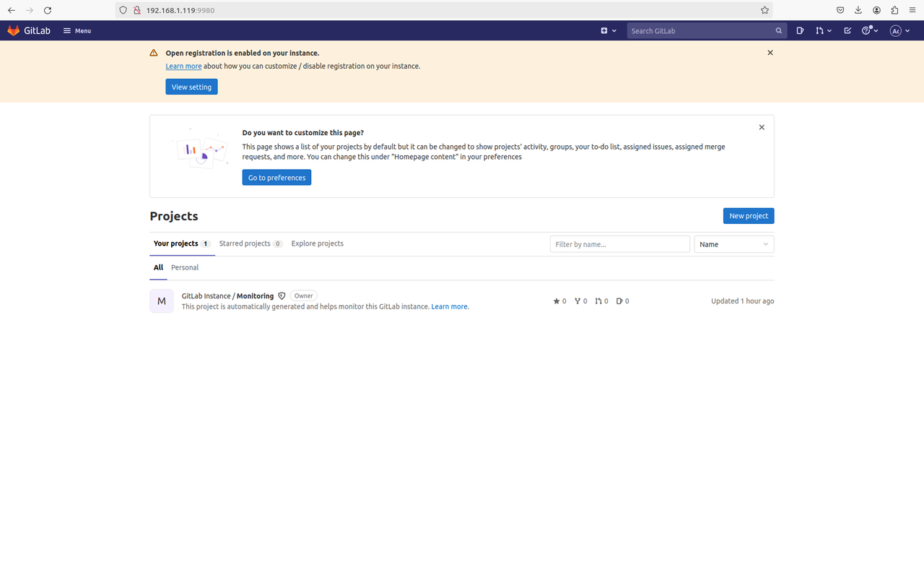This screenshot has width=924, height=565.
Task: Open the GitLab issues list icon
Action: [800, 30]
